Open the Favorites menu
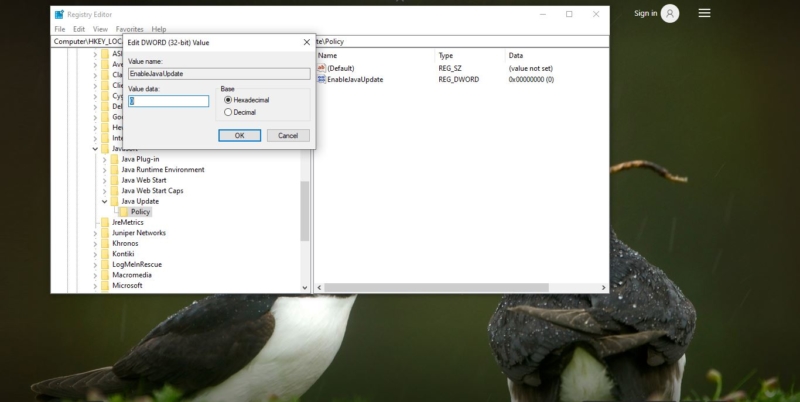 129,29
